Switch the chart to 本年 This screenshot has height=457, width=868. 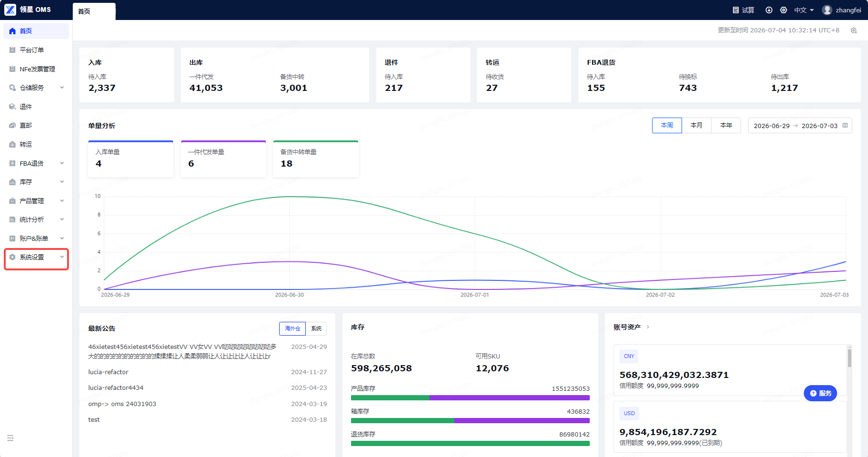click(x=726, y=126)
